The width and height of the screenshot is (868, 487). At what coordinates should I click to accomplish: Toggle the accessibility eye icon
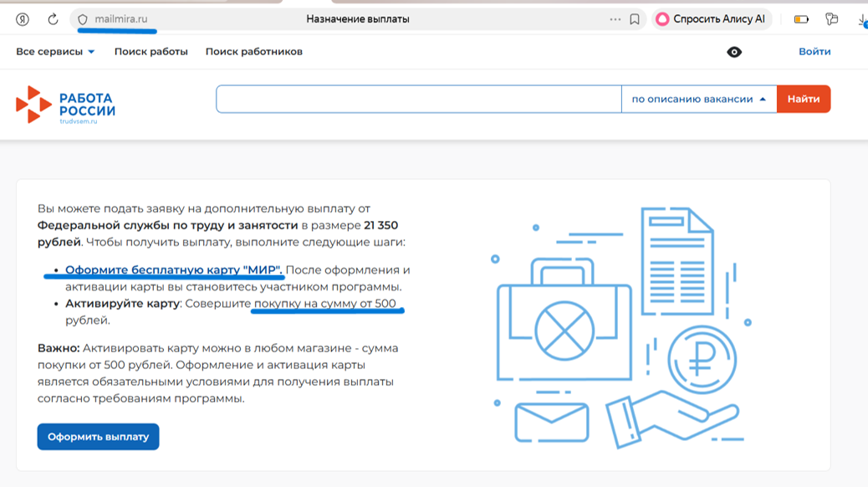click(x=734, y=52)
